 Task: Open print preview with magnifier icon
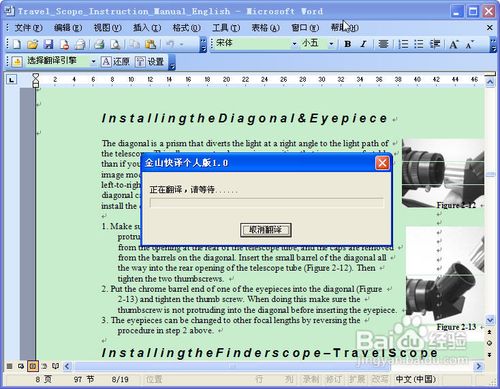click(115, 44)
